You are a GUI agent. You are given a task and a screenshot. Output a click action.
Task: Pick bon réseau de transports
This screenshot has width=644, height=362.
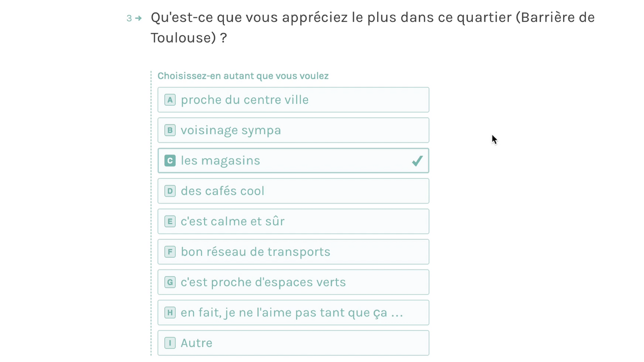coord(293,252)
